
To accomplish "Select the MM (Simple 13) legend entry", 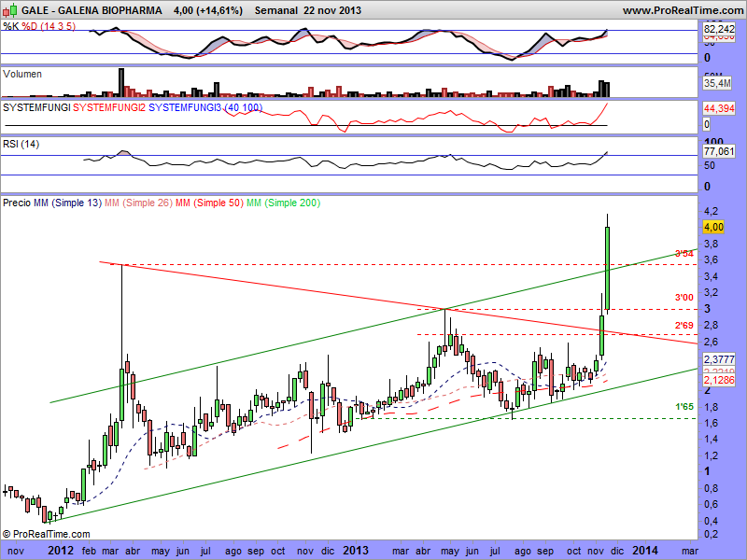I will coord(67,203).
